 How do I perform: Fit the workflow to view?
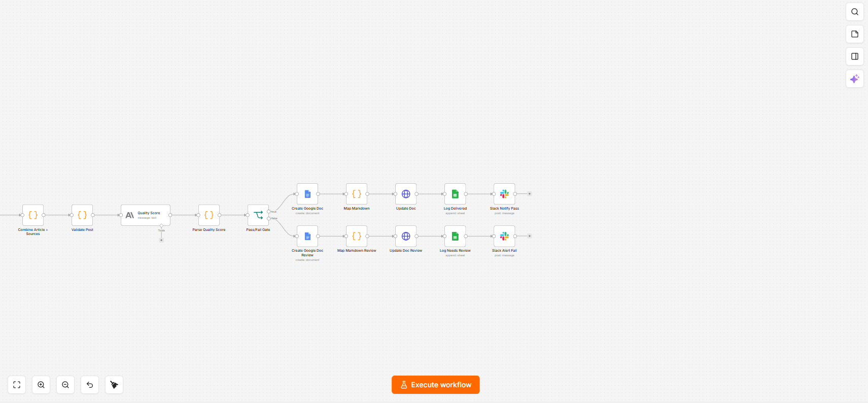click(17, 385)
